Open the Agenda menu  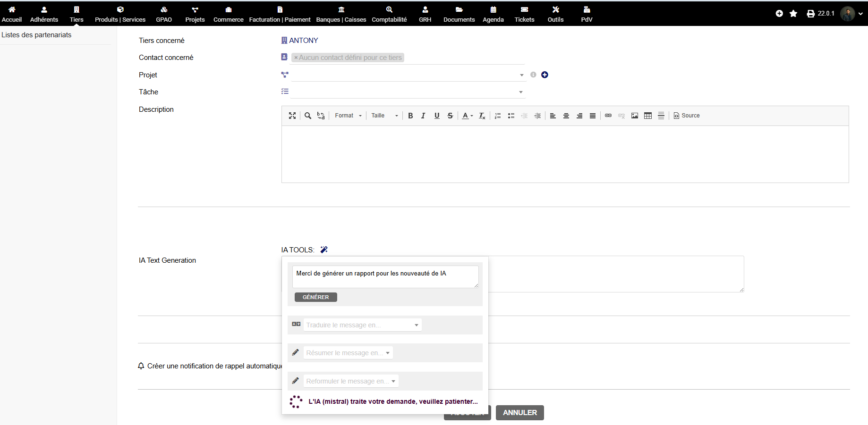coord(493,14)
